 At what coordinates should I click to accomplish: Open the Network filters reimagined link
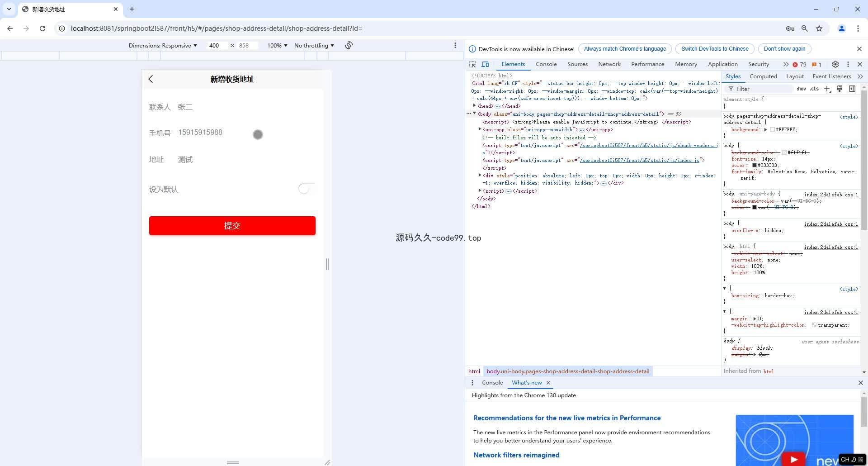pyautogui.click(x=516, y=455)
